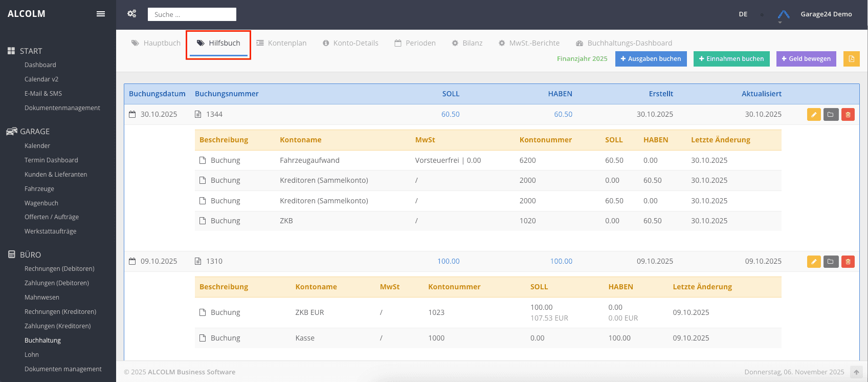
Task: Click the Einnahmen buchen button
Action: [x=731, y=59]
